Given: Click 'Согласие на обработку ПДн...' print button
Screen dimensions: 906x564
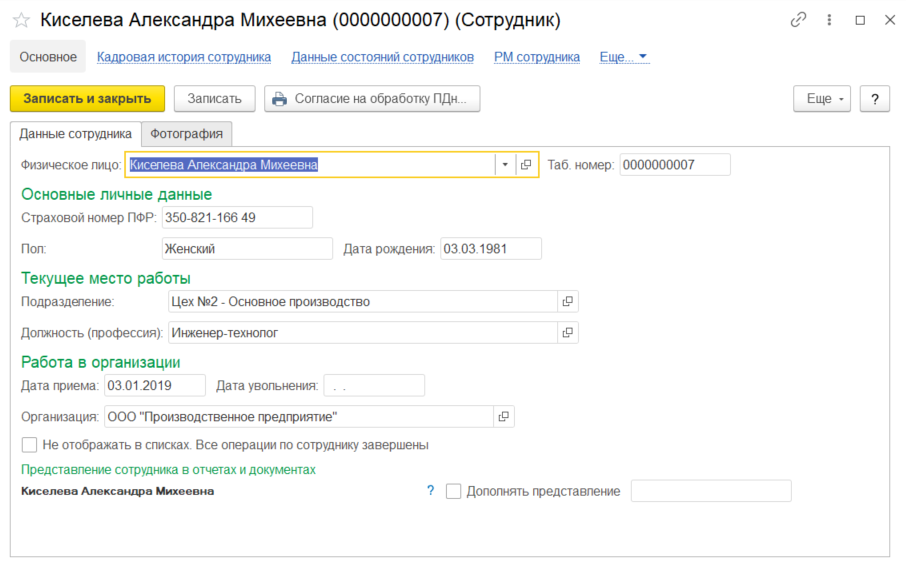Looking at the screenshot, I should click(372, 99).
